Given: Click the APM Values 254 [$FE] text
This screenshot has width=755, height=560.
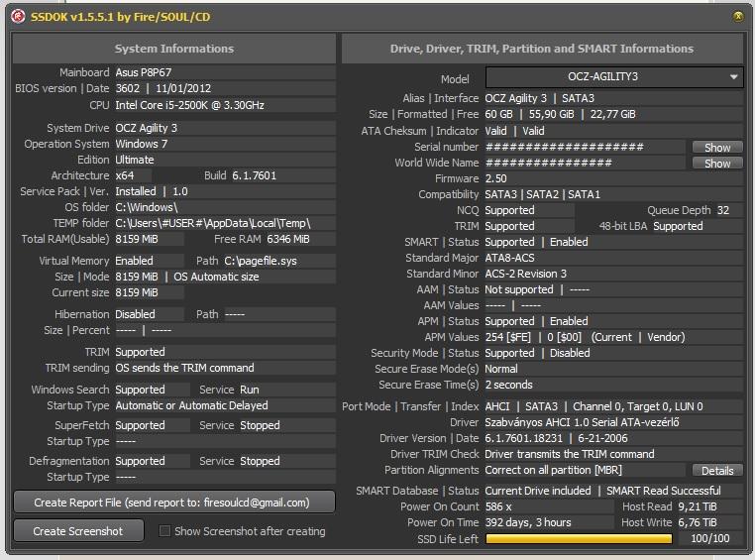Looking at the screenshot, I should (508, 337).
